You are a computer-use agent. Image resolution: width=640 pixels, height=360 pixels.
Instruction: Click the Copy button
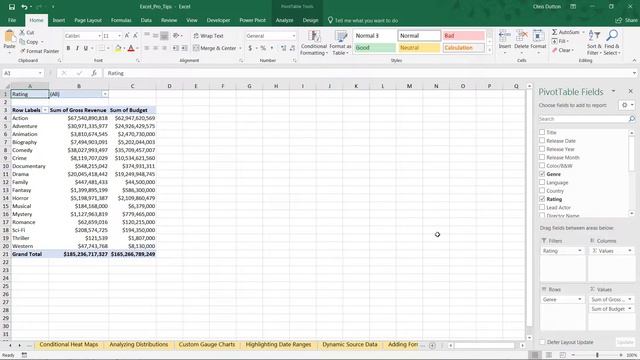click(31, 42)
